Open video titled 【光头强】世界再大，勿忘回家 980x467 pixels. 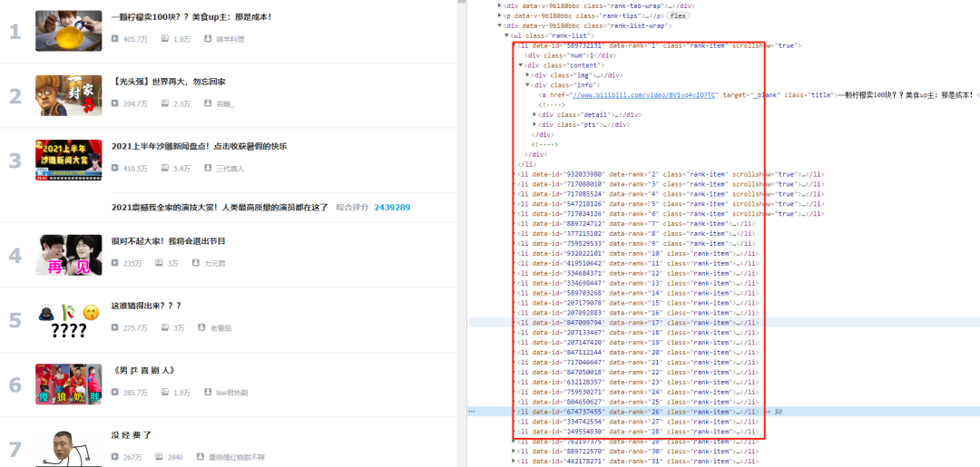(168, 82)
